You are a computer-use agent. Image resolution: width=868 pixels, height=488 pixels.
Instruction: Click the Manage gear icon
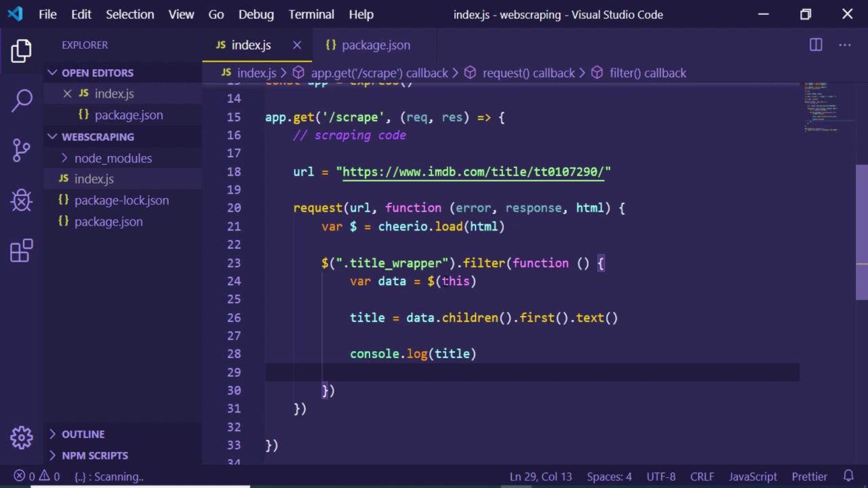[x=21, y=437]
